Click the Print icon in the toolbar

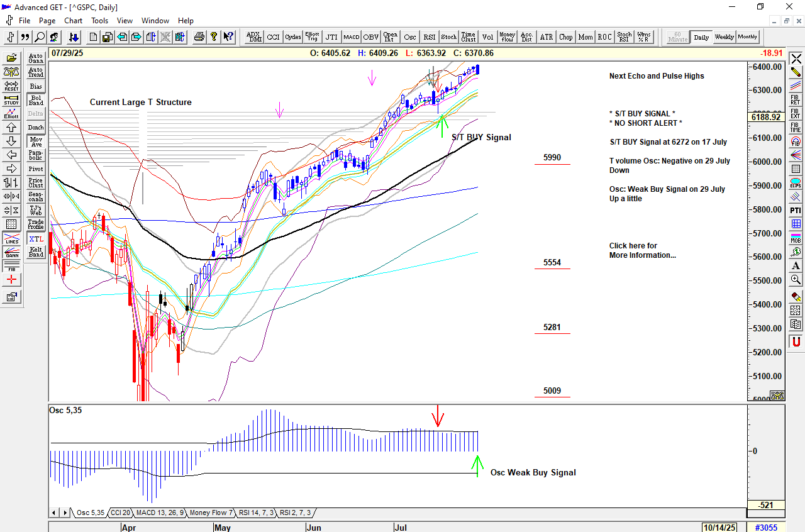[199, 37]
